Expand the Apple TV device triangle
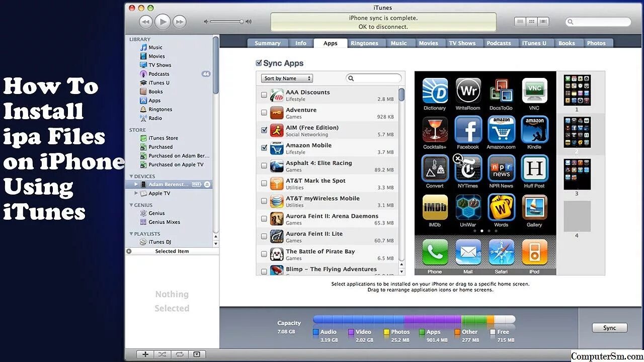This screenshot has width=644, height=362. point(136,193)
